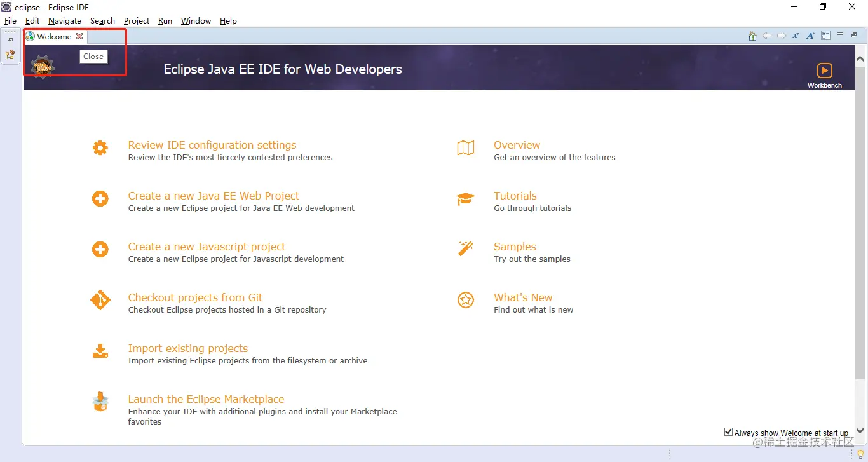The width and height of the screenshot is (868, 462).
Task: Click the Samples magic wand icon
Action: point(466,248)
